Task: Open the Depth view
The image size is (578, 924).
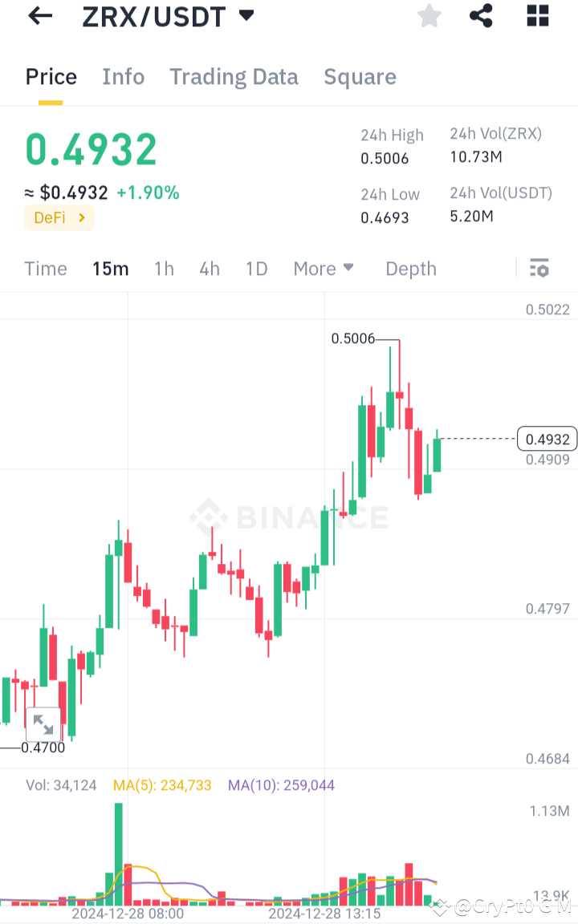Action: [x=410, y=269]
